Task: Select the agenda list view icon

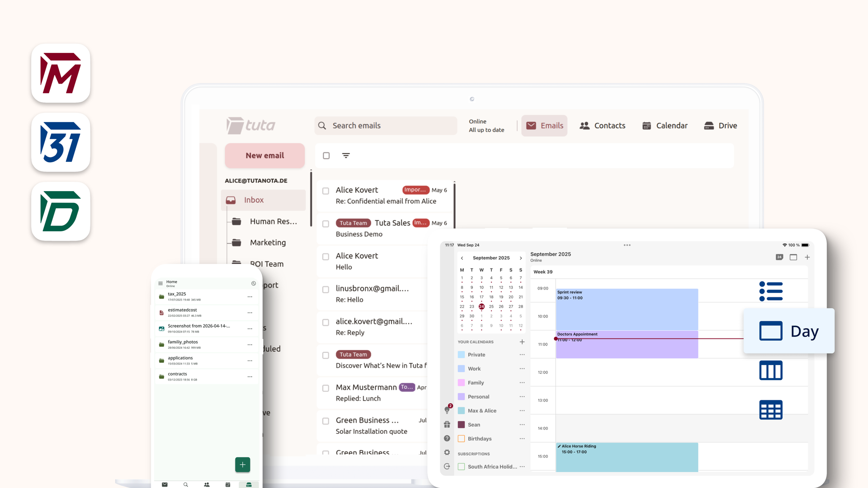Action: point(771,291)
